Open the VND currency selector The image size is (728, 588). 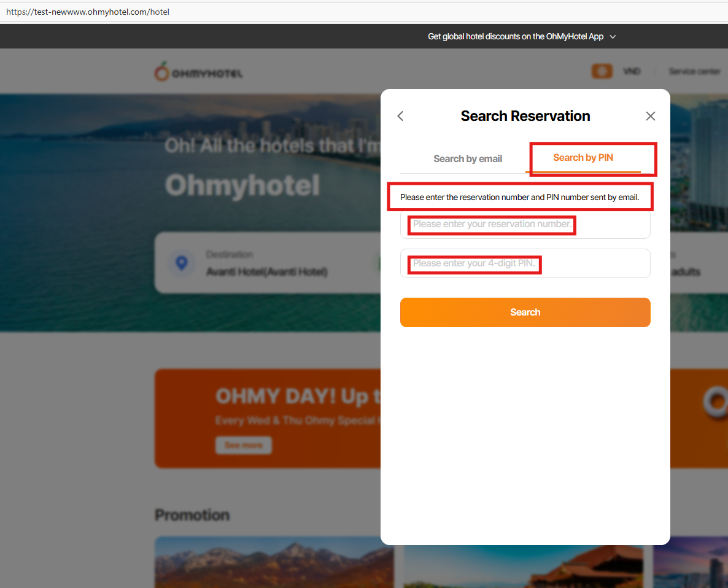click(x=632, y=71)
